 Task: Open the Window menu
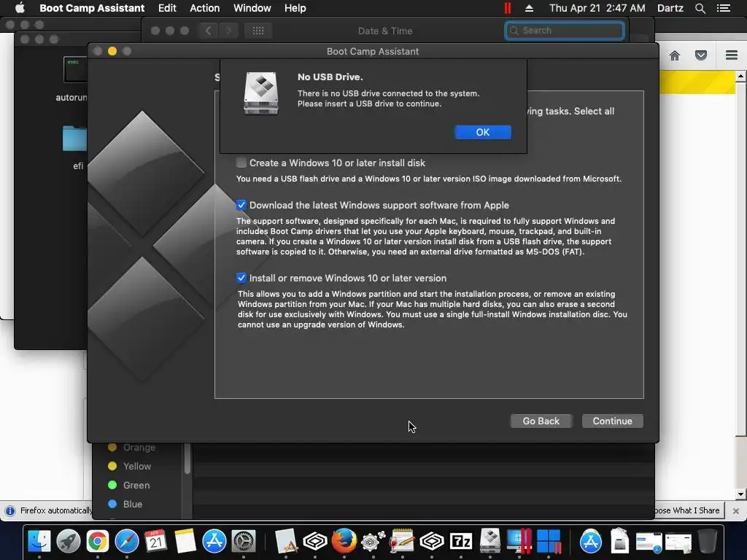click(x=252, y=8)
